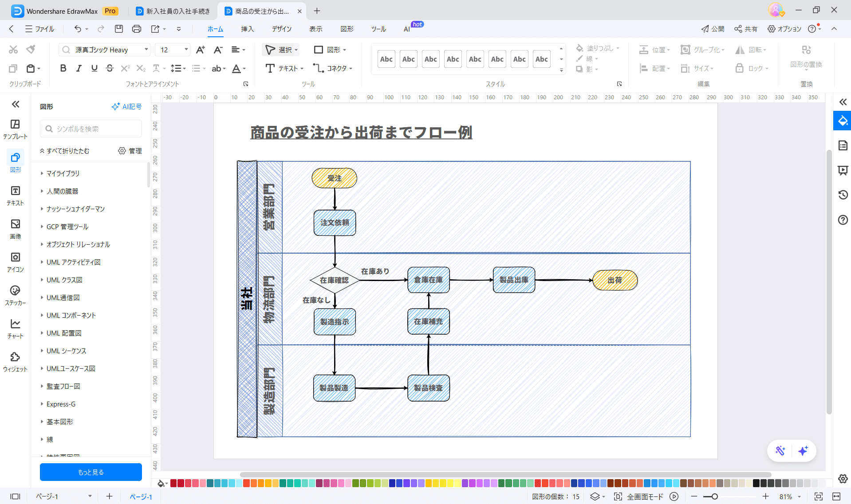Switch to the デザイン ribbon tab
This screenshot has height=504, width=851.
[282, 29]
